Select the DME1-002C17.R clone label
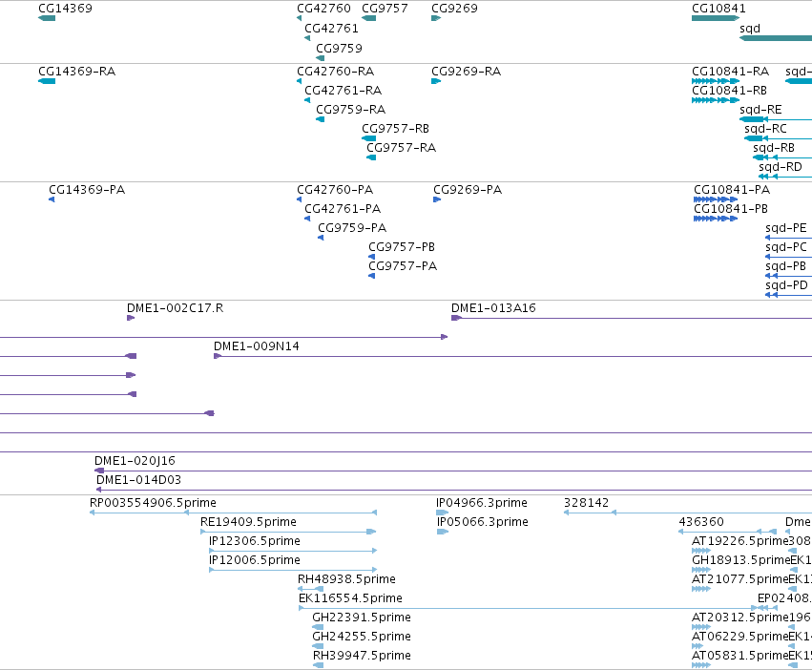The width and height of the screenshot is (812, 670). [x=175, y=308]
